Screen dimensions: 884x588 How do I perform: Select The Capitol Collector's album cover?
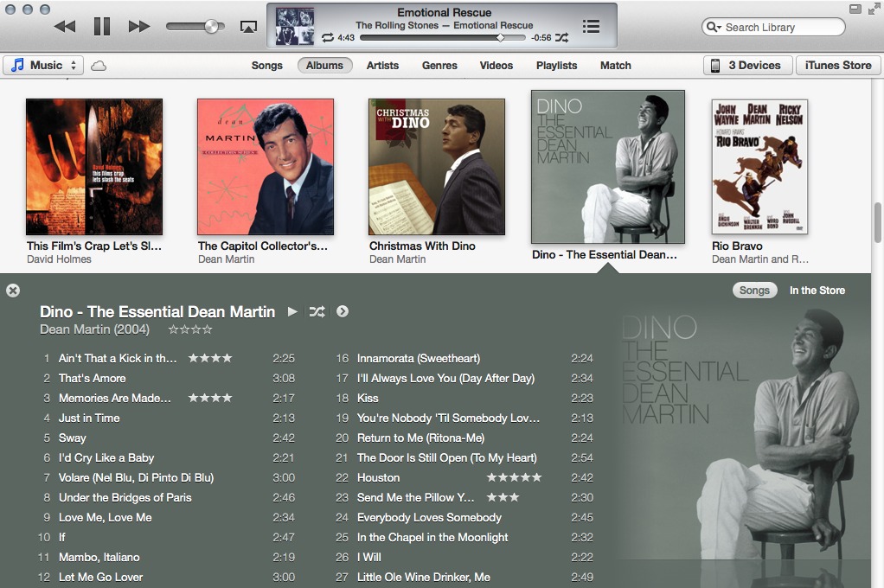coord(266,167)
